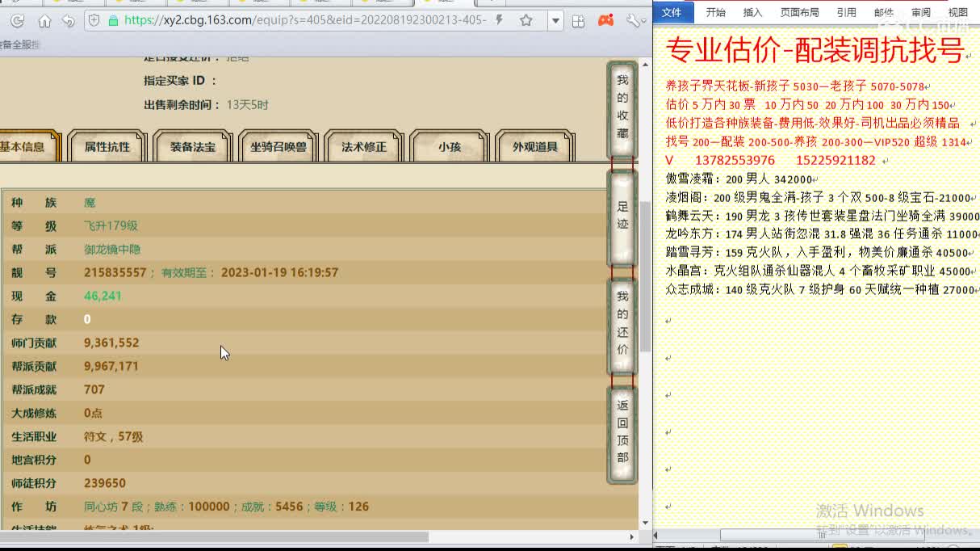The height and width of the screenshot is (551, 980).
Task: Open the 邮件 ribbon tab in Word
Action: (883, 12)
